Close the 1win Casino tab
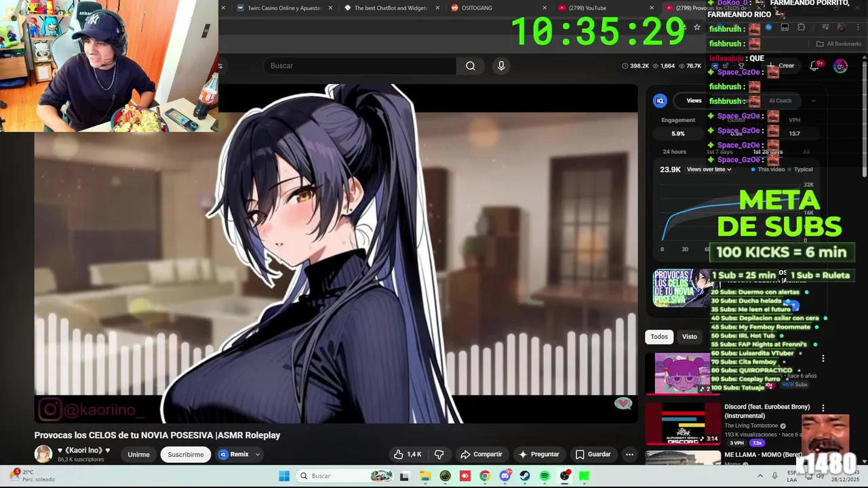 (x=330, y=8)
